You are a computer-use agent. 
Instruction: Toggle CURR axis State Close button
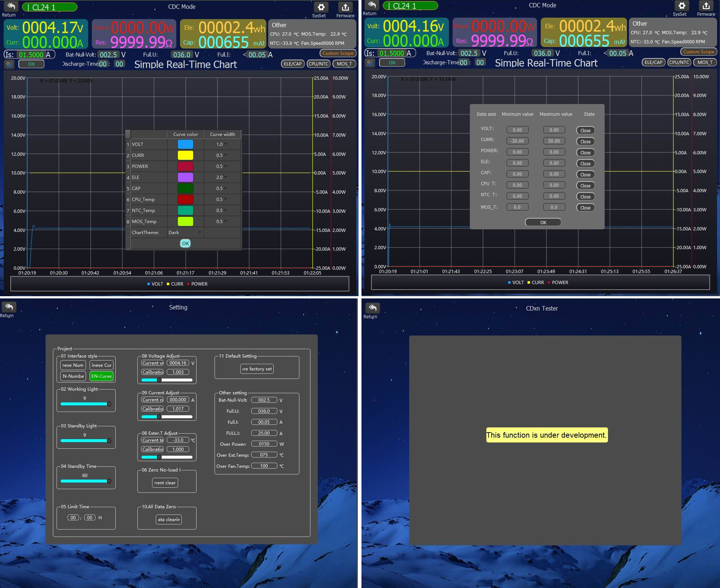(x=585, y=141)
